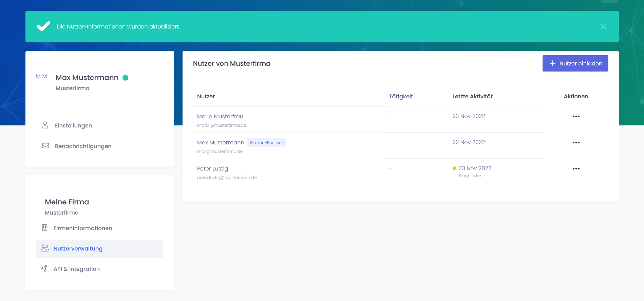Click the MM avatar initials
The width and height of the screenshot is (644, 301).
click(x=41, y=76)
